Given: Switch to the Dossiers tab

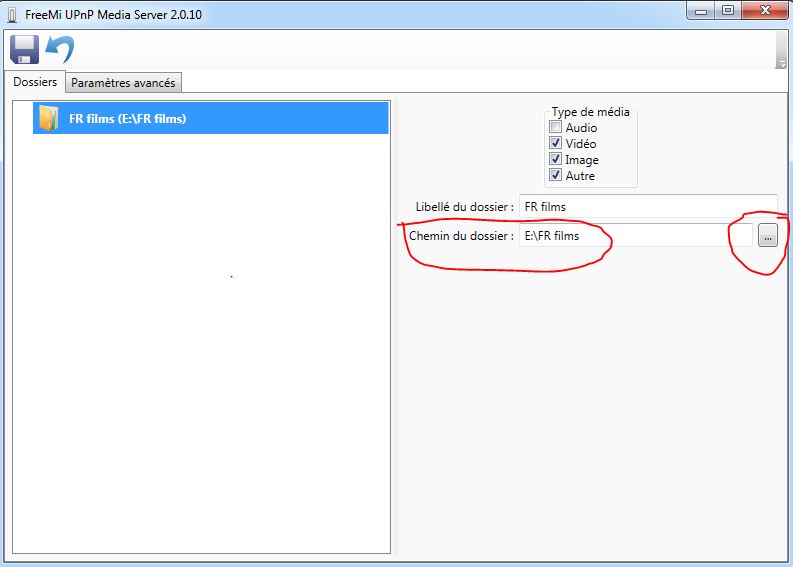Looking at the screenshot, I should 35,82.
